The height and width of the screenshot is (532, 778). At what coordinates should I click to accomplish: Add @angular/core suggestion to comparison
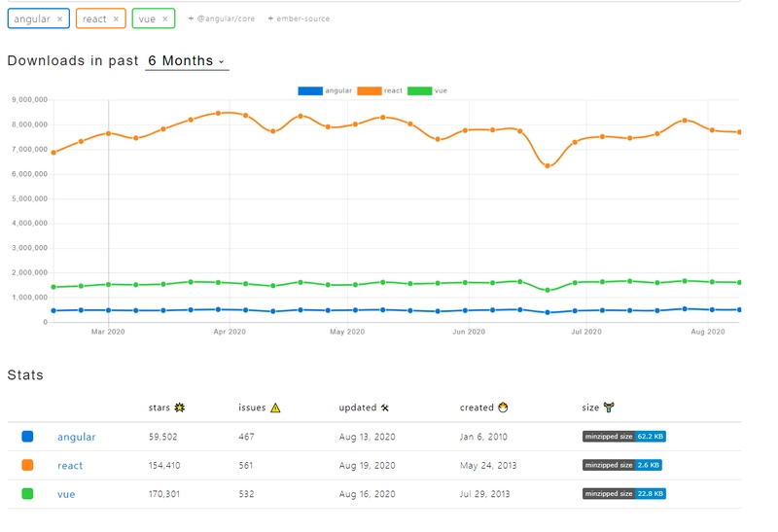222,18
